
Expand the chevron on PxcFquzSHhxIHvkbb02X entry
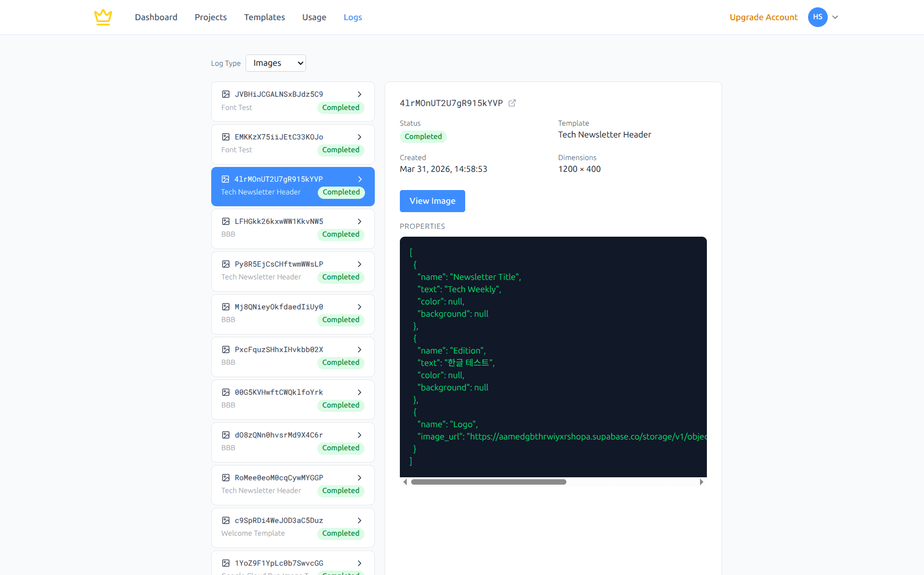[360, 350]
